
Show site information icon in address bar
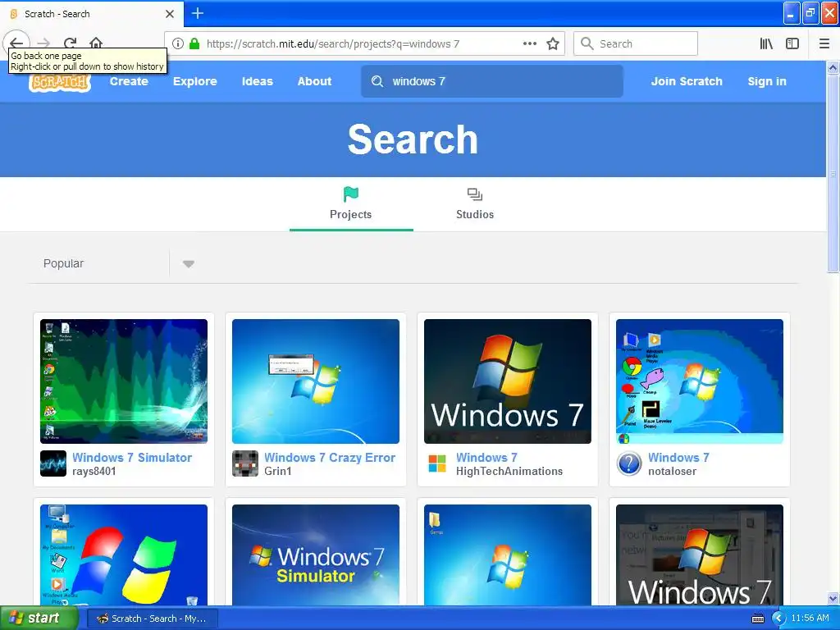(178, 44)
